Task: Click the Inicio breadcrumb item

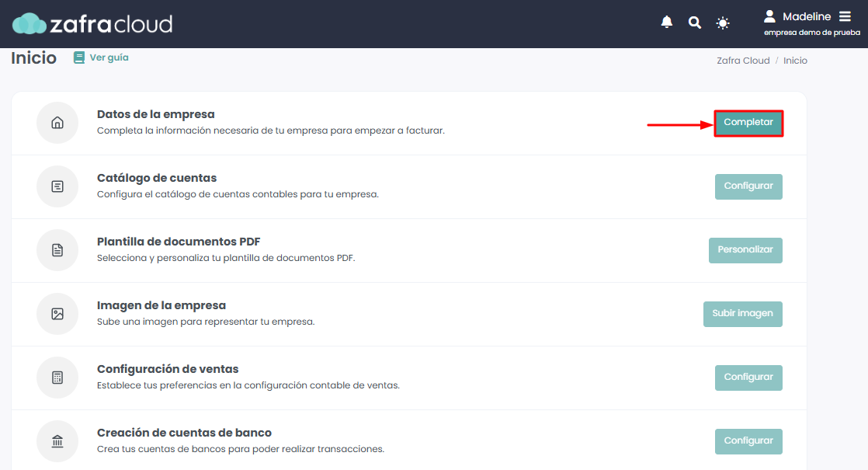Action: [795, 61]
